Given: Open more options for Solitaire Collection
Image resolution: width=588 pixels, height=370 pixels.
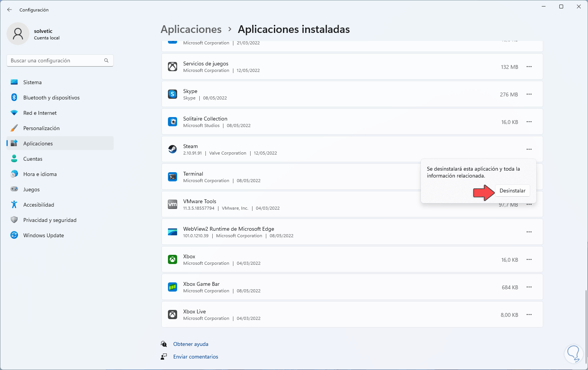Looking at the screenshot, I should coord(529,122).
